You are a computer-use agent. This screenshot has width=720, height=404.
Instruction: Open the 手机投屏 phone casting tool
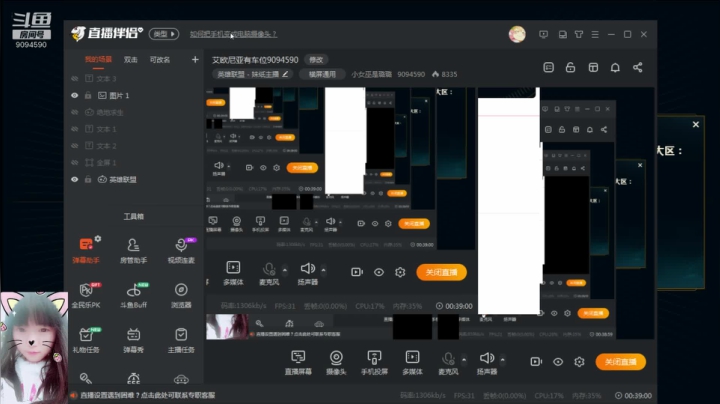[374, 363]
